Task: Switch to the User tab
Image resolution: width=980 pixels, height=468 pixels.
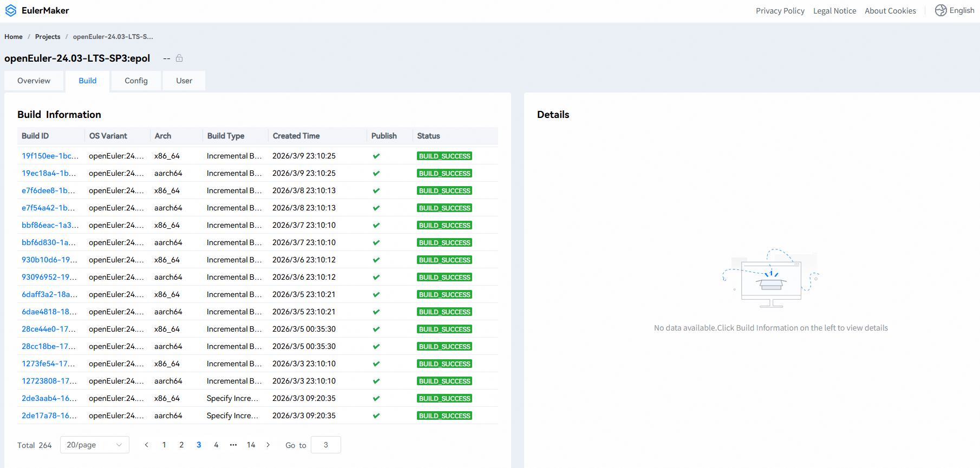Action: point(184,81)
